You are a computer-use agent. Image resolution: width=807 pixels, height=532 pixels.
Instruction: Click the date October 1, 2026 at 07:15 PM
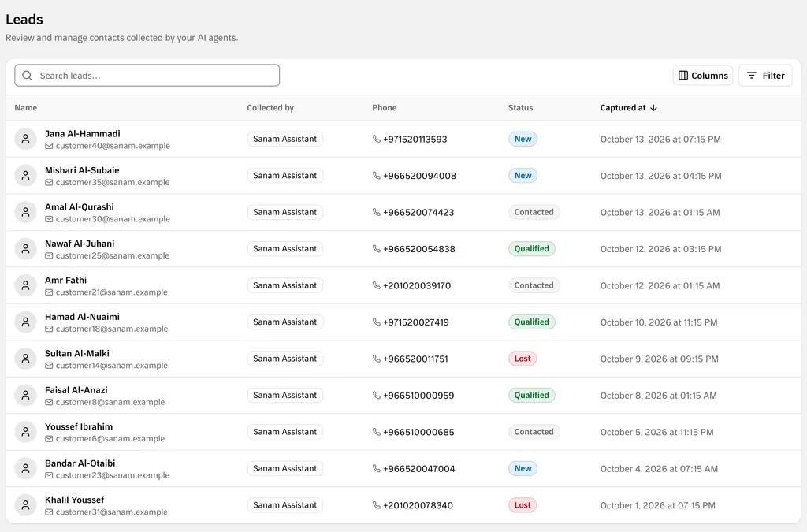[658, 506]
